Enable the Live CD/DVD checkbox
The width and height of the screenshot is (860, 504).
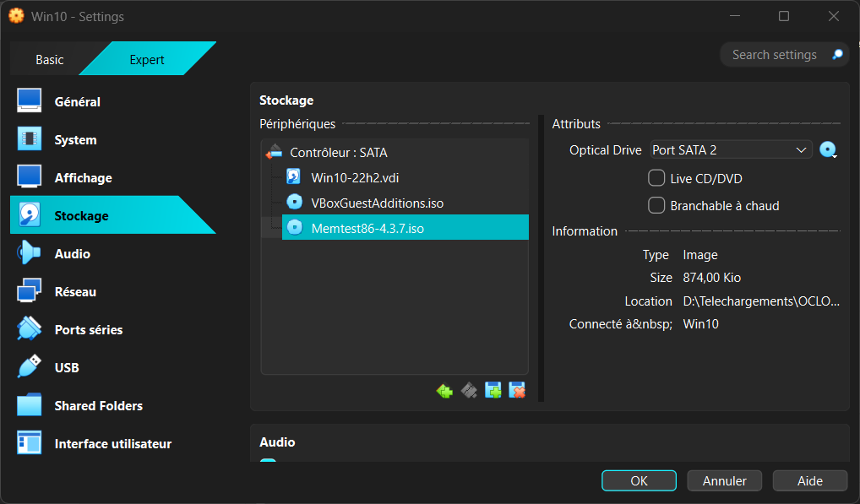coord(656,178)
